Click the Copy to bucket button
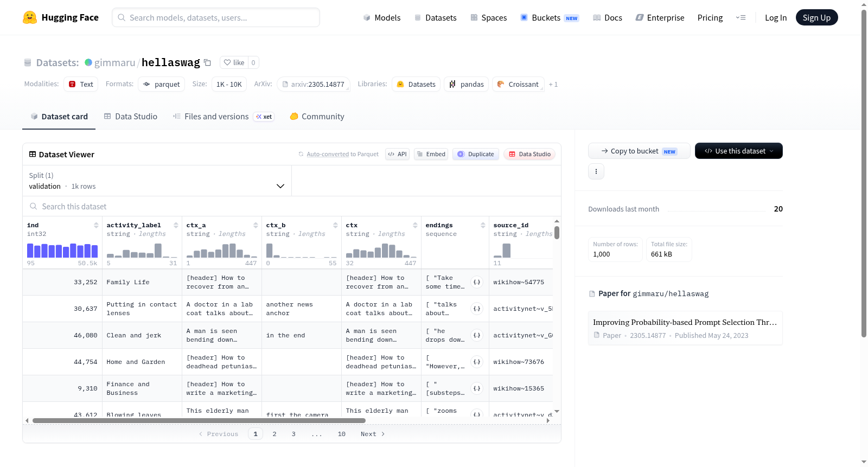868x467 pixels. click(x=639, y=151)
